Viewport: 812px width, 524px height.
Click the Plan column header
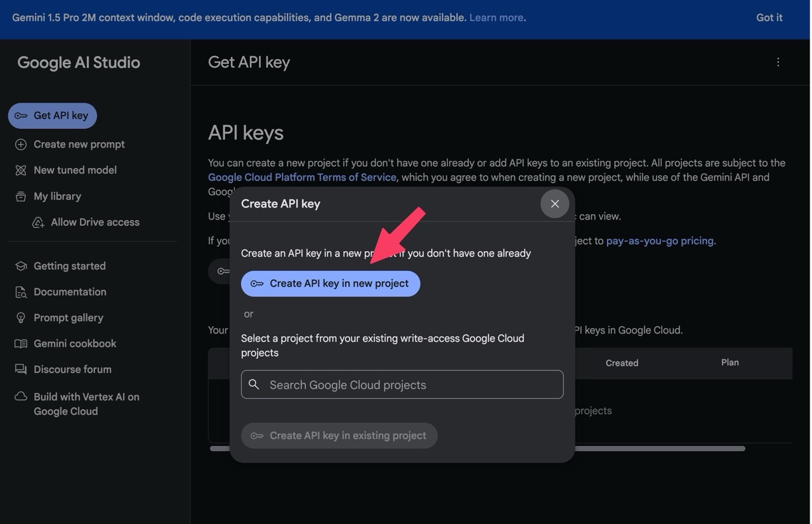pyautogui.click(x=730, y=362)
